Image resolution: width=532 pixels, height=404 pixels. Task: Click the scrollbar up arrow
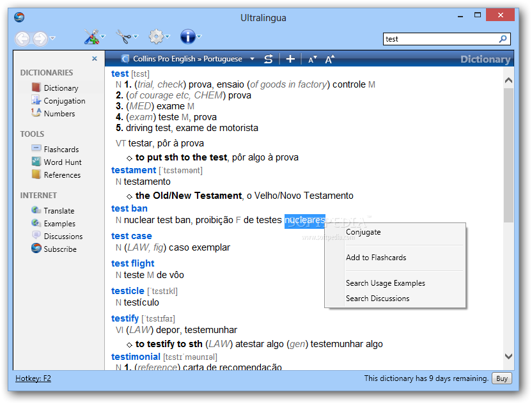tap(508, 81)
